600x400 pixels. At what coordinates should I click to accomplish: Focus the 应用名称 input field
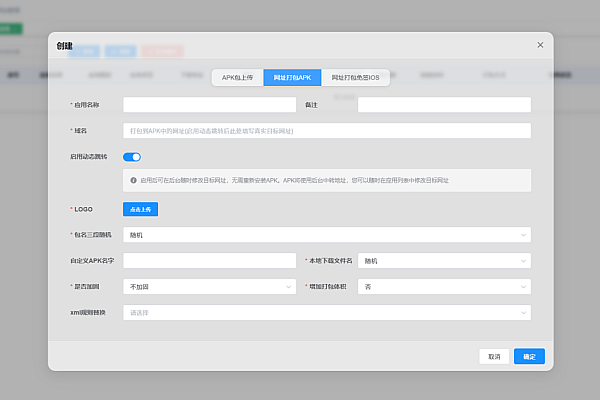click(x=209, y=105)
